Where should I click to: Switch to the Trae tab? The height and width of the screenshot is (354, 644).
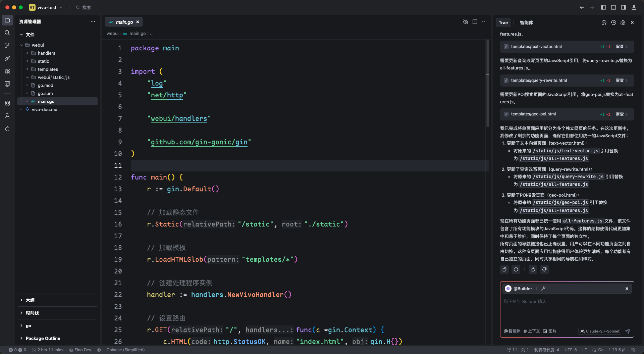pos(503,22)
